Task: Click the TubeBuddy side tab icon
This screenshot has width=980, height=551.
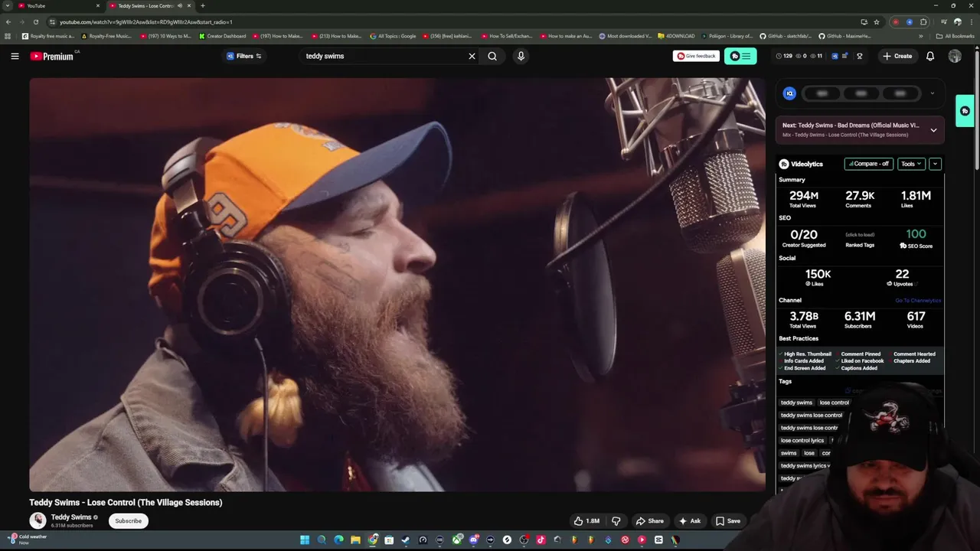Action: click(965, 111)
